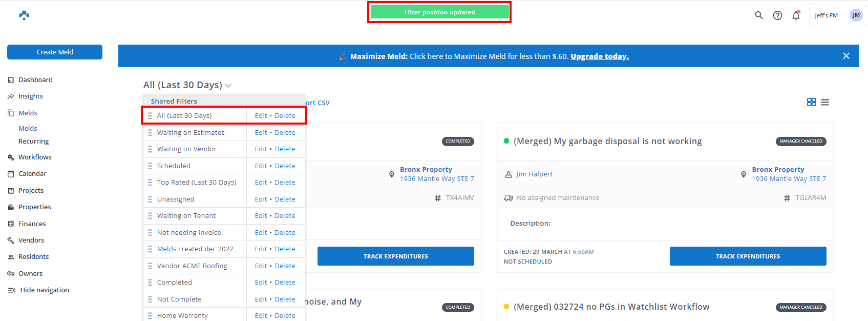This screenshot has height=321, width=868.
Task: Open Jim Halpert resident link
Action: coord(534,174)
